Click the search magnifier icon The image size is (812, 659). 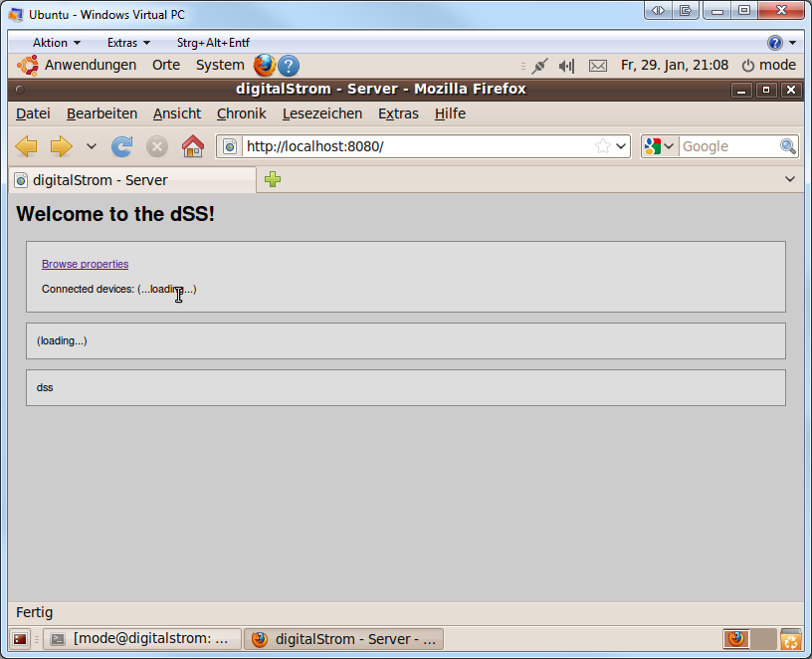[x=788, y=146]
